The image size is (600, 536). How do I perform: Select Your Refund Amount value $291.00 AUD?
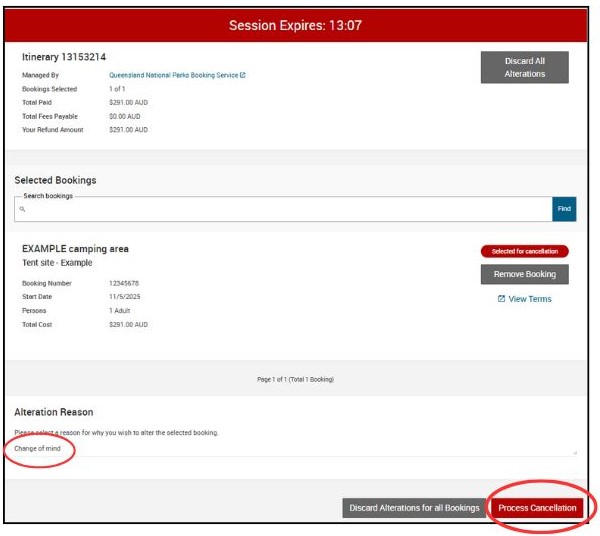point(128,130)
